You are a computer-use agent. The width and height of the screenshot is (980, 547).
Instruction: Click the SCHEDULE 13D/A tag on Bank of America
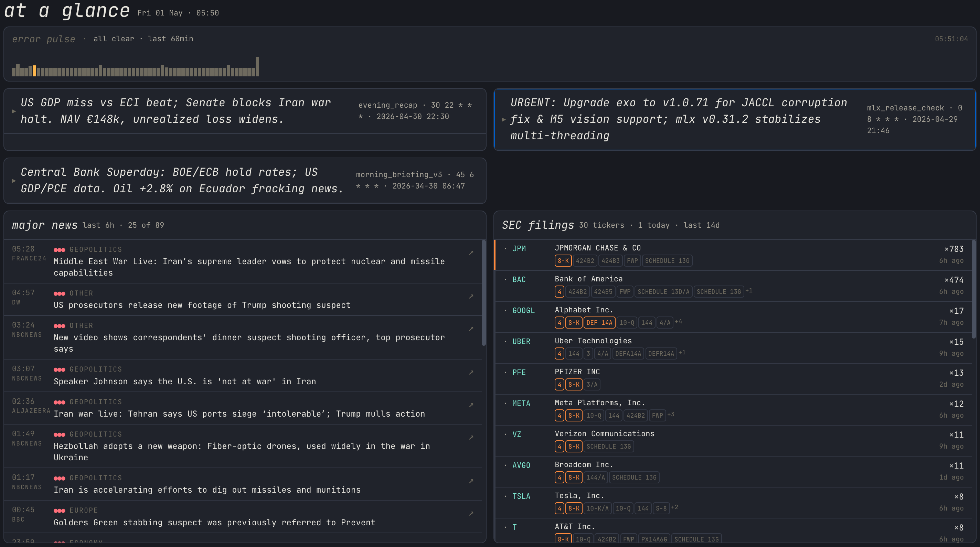coord(663,292)
